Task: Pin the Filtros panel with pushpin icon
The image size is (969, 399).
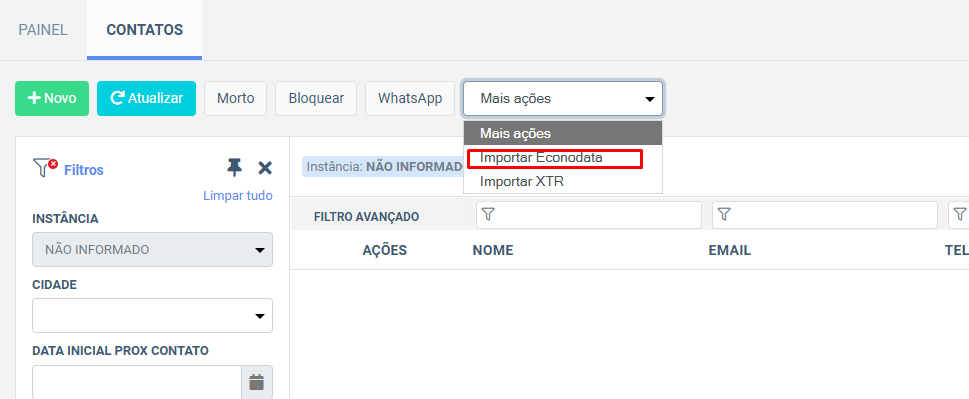Action: coord(234,168)
